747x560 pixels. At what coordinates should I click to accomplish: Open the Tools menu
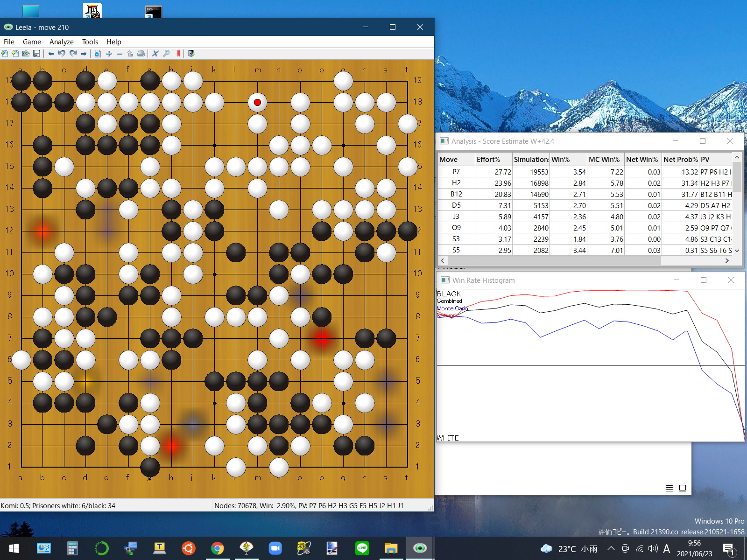tap(90, 42)
